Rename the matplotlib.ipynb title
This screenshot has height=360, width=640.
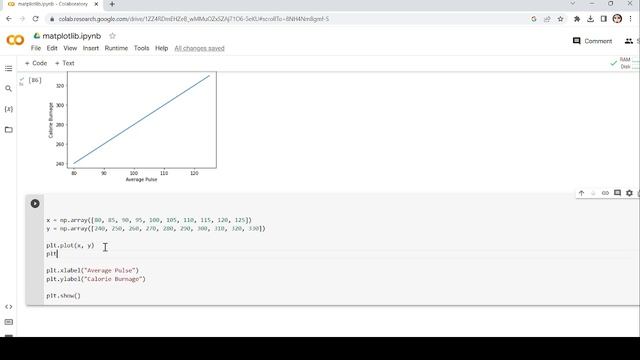[x=71, y=36]
